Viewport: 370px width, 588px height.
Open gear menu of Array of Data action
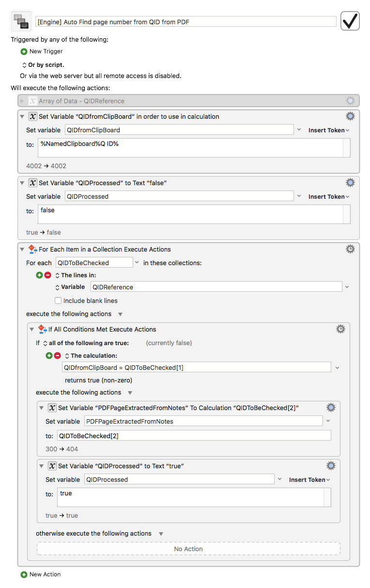(x=350, y=101)
